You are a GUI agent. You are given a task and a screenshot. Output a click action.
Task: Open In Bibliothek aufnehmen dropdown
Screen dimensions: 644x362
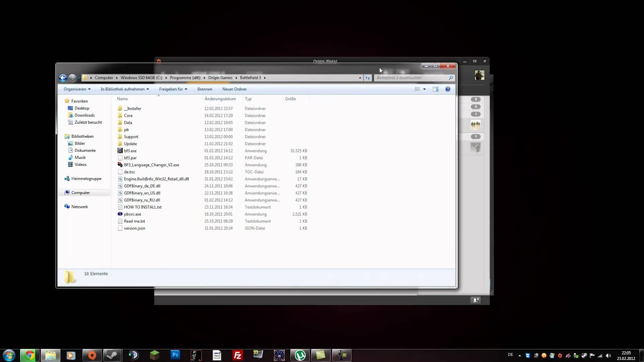click(124, 89)
